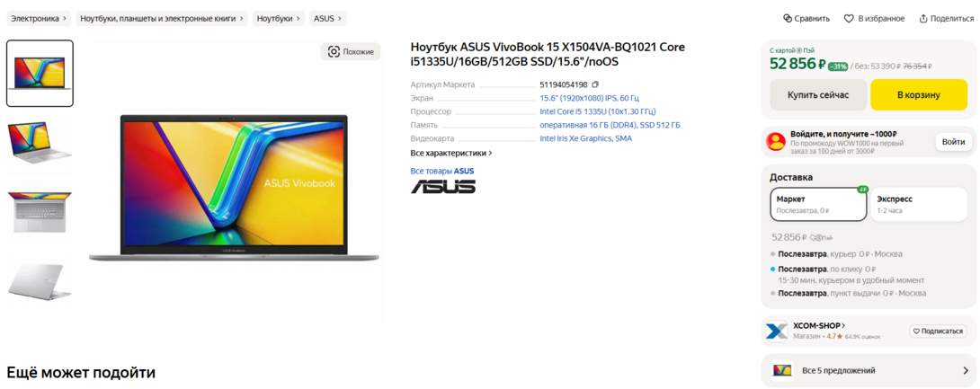980x389 pixels.
Task: Select the first front-view laptop thumbnail
Action: (40, 74)
